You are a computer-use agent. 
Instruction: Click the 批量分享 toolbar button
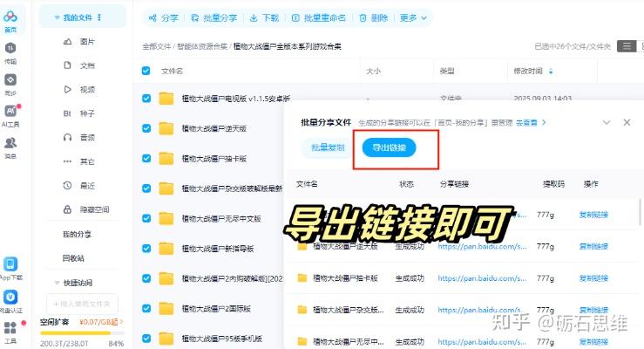point(214,17)
